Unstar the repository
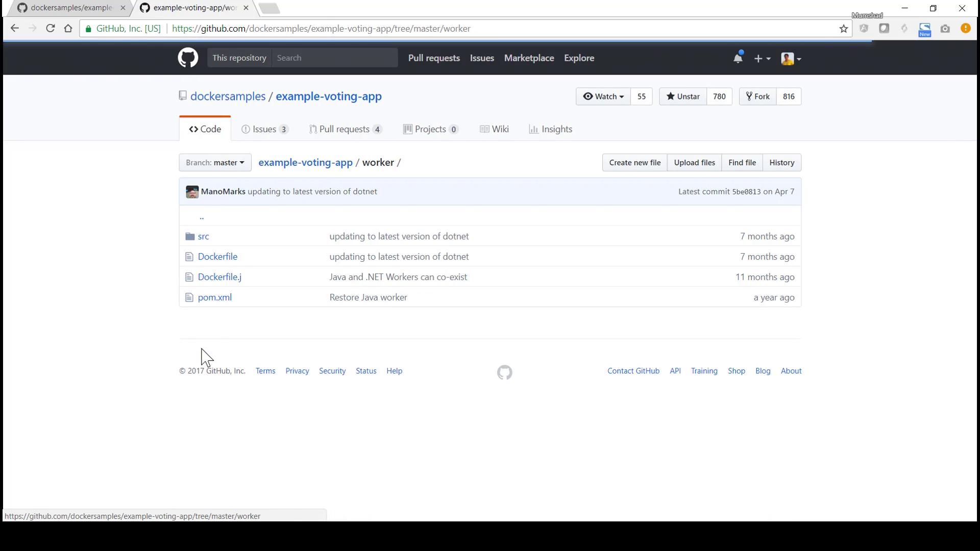Viewport: 980px width, 551px height. click(683, 96)
